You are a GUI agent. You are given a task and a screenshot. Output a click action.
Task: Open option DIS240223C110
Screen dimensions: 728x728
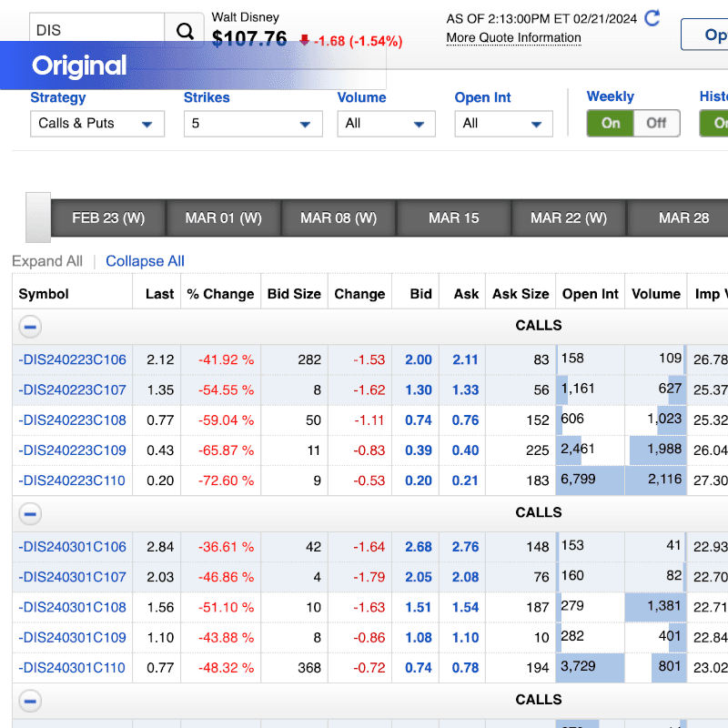(x=72, y=480)
